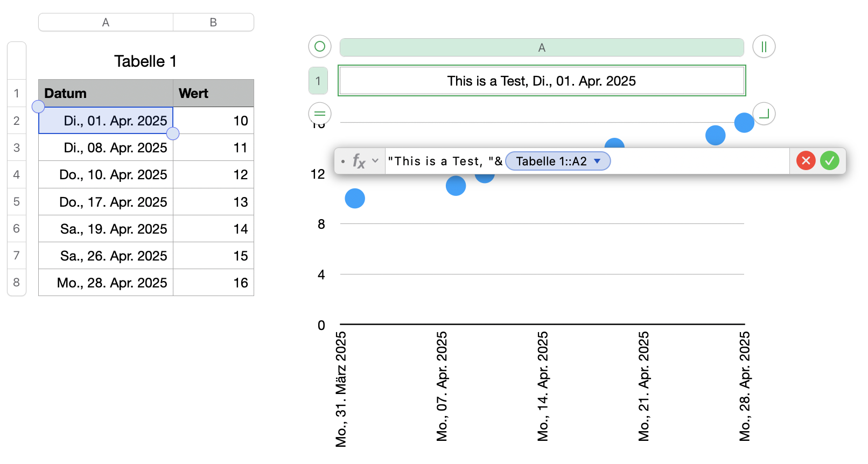Click the rightmost chart data point
868x464 pixels.
[x=744, y=123]
